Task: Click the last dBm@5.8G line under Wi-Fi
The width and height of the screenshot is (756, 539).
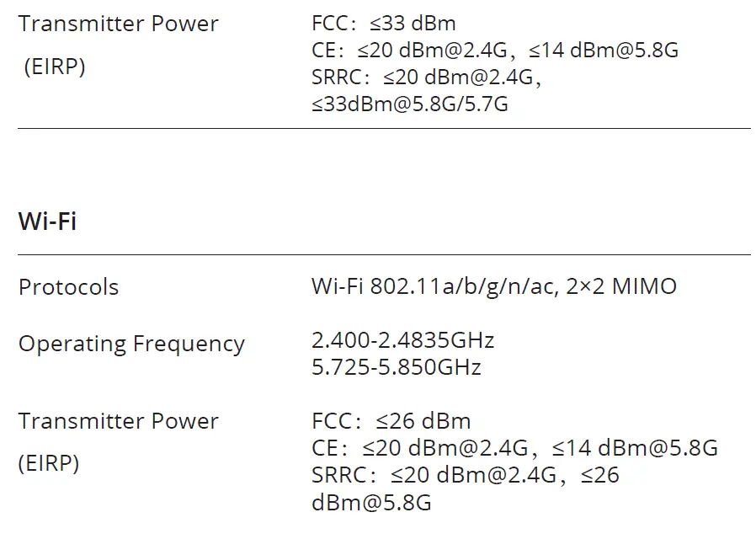Action: pyautogui.click(x=371, y=503)
